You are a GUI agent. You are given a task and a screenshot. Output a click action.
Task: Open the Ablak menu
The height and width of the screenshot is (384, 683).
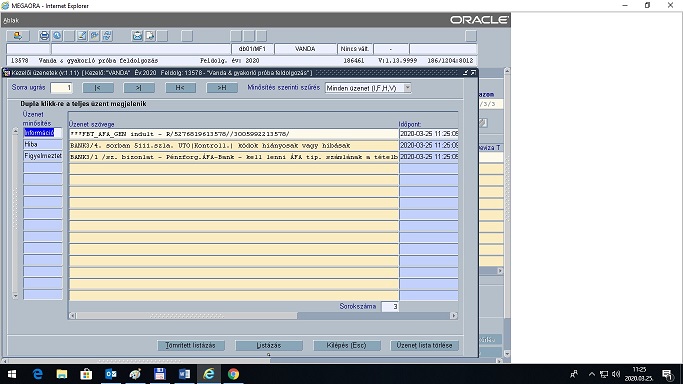tap(11, 20)
